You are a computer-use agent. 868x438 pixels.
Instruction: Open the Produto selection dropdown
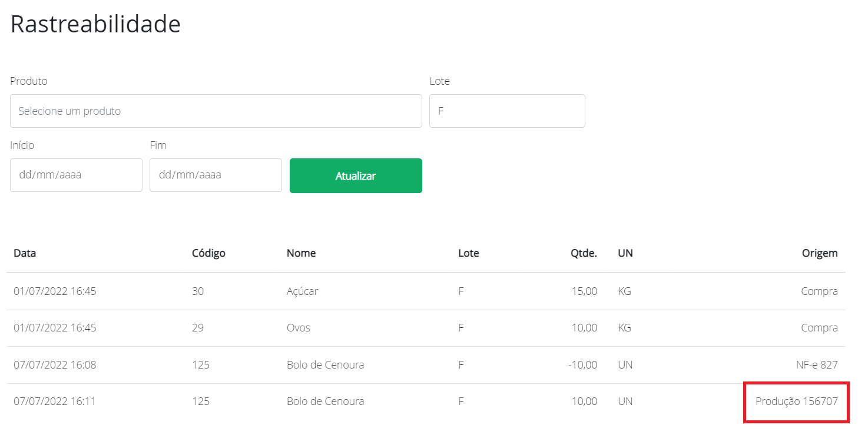coord(216,111)
